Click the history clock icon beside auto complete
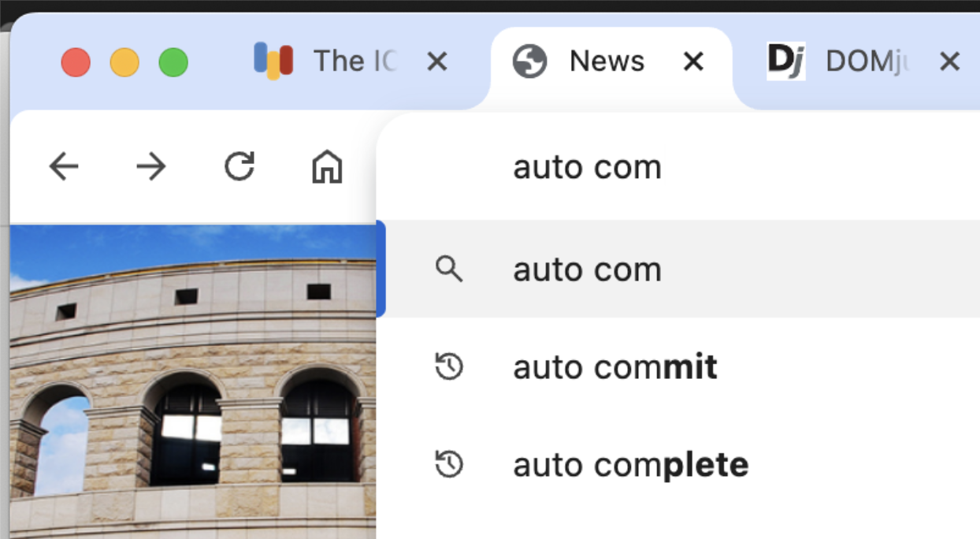The image size is (980, 539). 449,465
